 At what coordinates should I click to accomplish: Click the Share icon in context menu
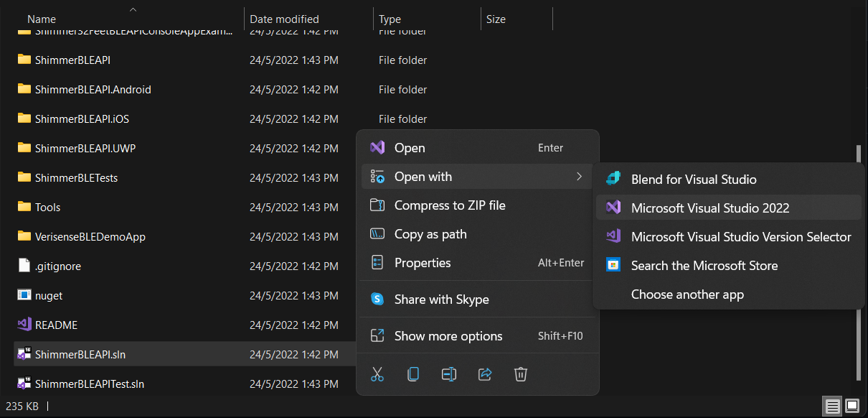coord(485,373)
